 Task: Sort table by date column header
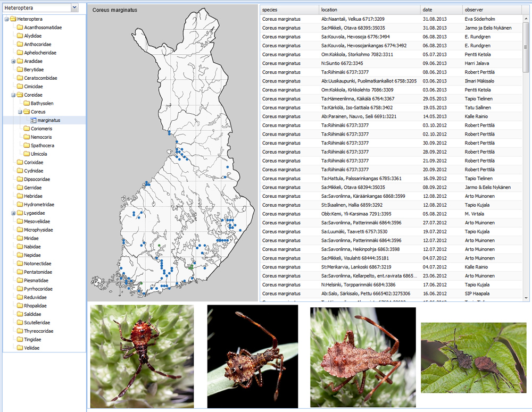click(x=441, y=10)
